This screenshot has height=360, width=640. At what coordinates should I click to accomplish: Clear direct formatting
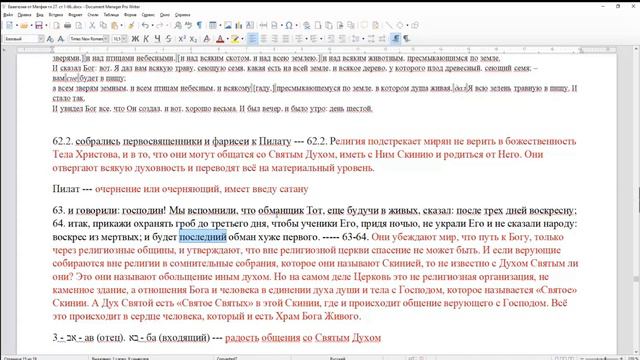pos(207,39)
